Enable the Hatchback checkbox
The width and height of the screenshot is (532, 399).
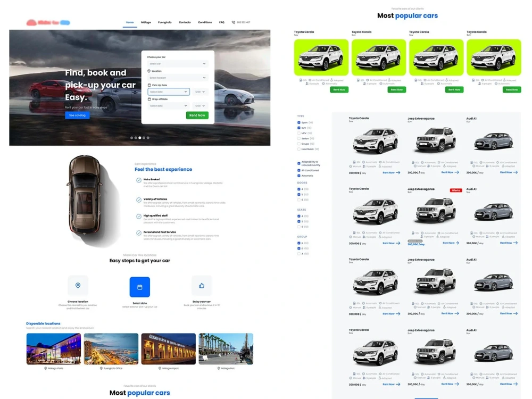click(299, 149)
